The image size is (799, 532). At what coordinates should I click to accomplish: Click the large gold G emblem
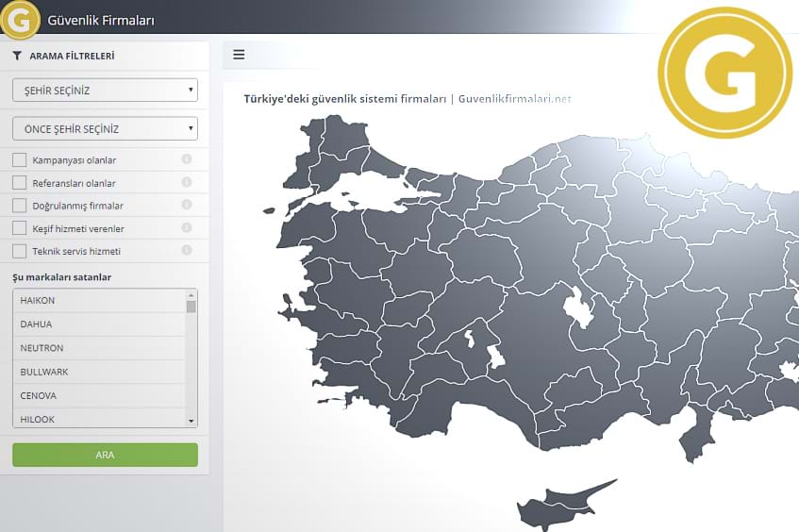(x=724, y=73)
